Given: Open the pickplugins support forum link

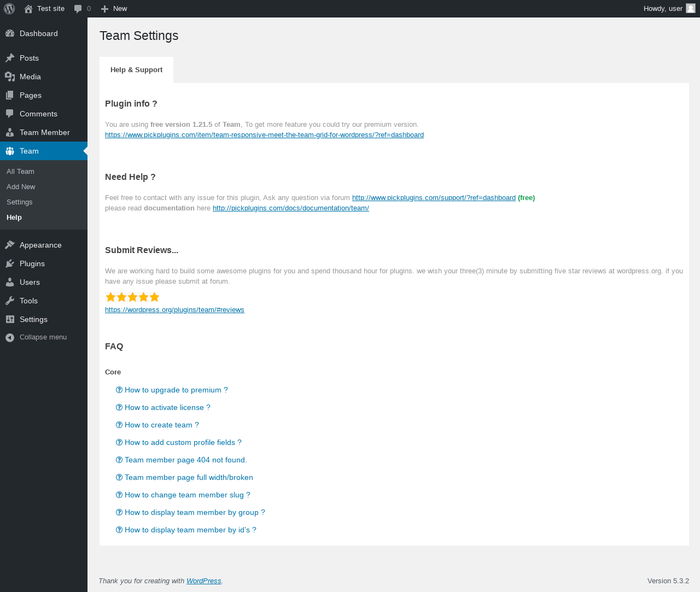Looking at the screenshot, I should point(434,198).
